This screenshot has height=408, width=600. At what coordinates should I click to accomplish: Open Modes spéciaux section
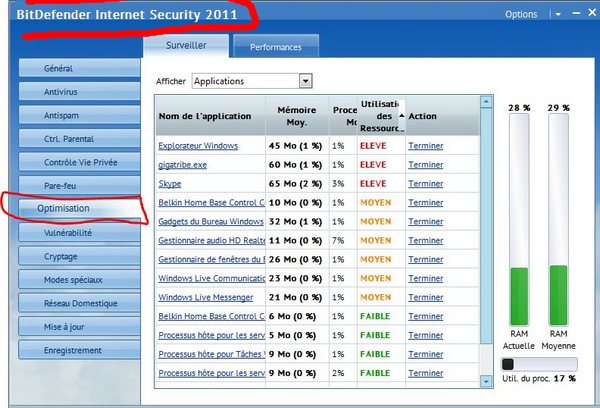click(x=80, y=280)
